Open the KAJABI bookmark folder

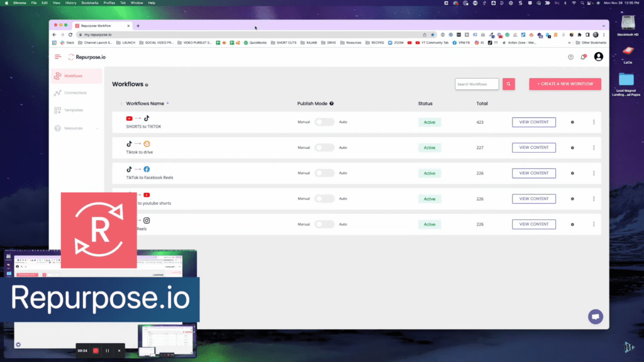(x=309, y=43)
